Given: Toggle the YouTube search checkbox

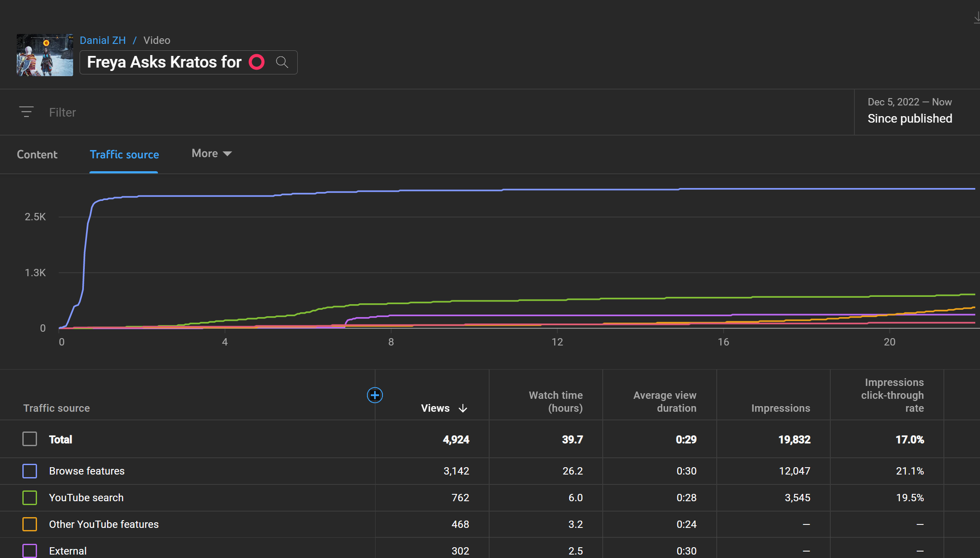Looking at the screenshot, I should coord(30,497).
